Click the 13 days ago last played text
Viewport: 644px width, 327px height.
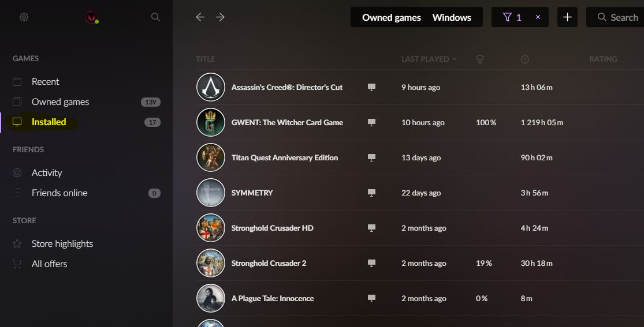(421, 158)
